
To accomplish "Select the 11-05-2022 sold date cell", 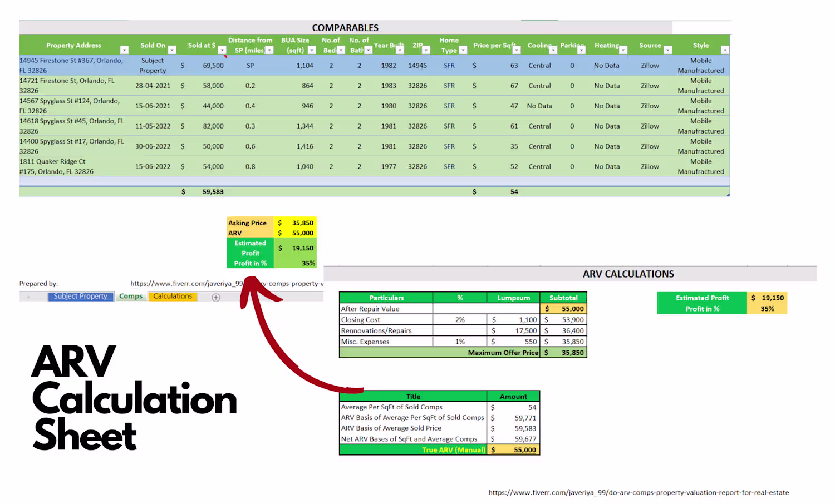I will click(153, 126).
